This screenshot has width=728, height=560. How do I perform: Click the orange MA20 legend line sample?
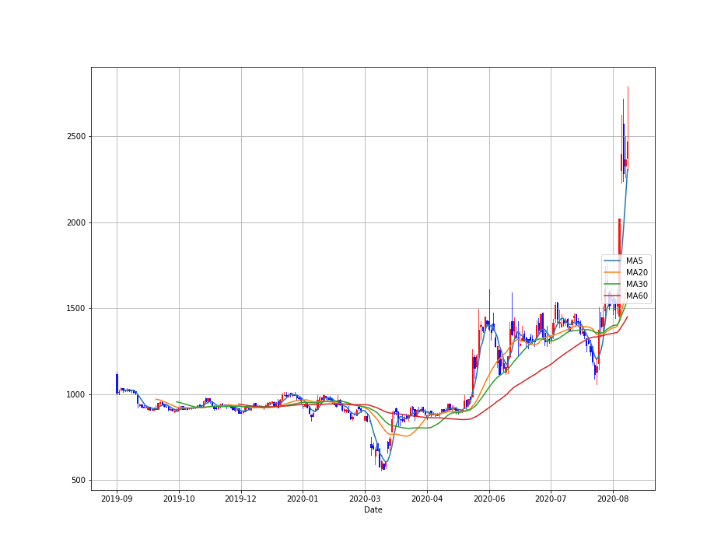click(x=613, y=272)
